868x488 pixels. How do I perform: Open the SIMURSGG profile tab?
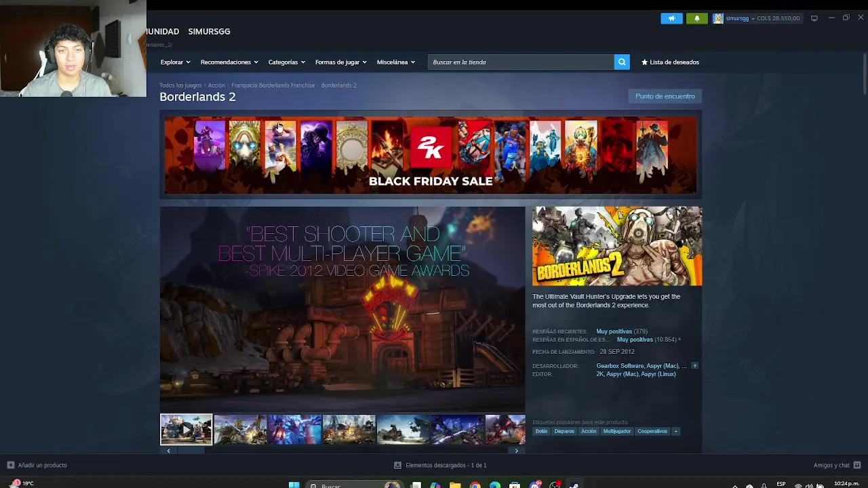coord(209,31)
